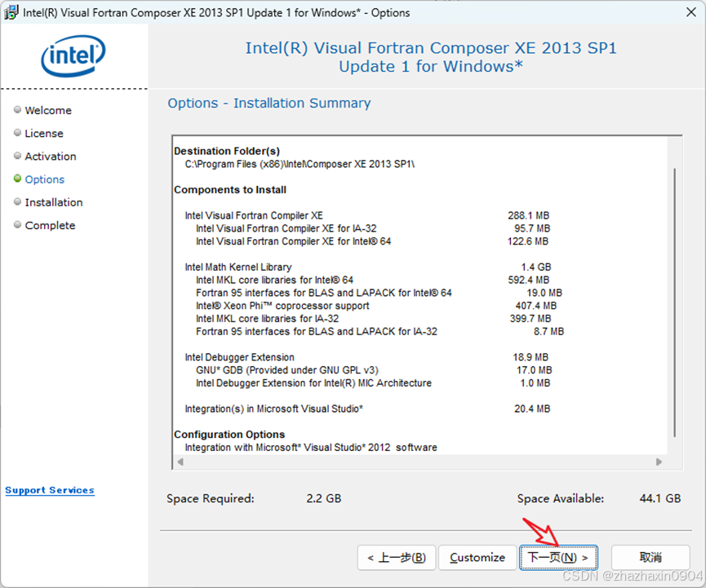Click the Complete step bullet
This screenshot has width=706, height=588.
[x=18, y=224]
